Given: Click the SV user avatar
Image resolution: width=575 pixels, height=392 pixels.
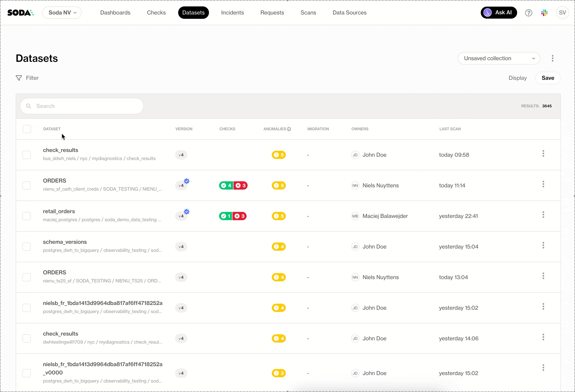Looking at the screenshot, I should pyautogui.click(x=562, y=13).
